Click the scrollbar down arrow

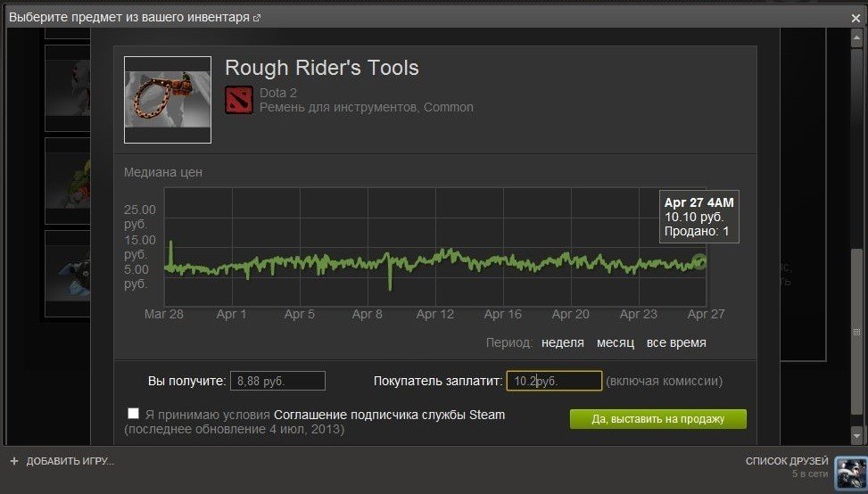click(856, 435)
